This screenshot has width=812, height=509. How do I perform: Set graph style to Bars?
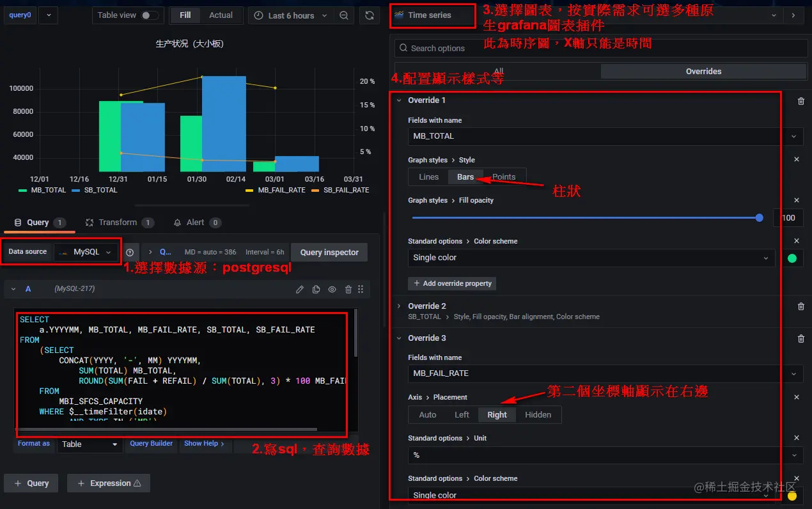click(x=465, y=177)
